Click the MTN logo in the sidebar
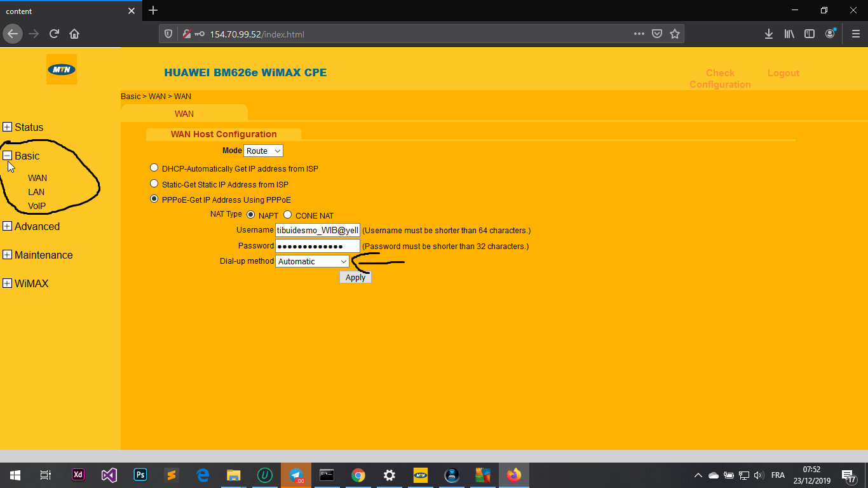Screen dimensions: 868x488 (62, 69)
